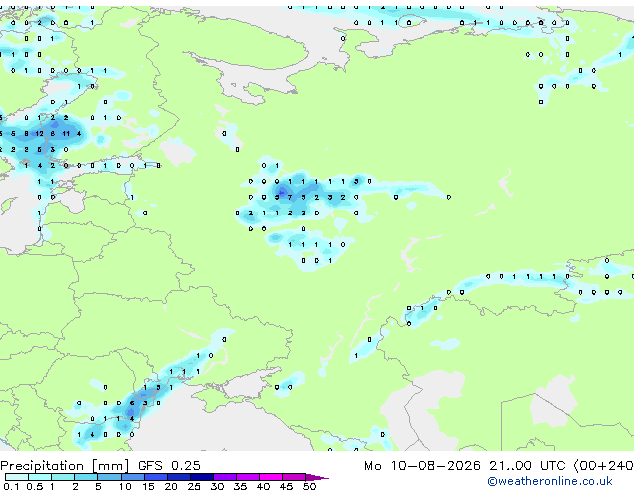Pick the 20–25 mm dark blue legend box
The height and width of the screenshot is (490, 634).
[178, 477]
